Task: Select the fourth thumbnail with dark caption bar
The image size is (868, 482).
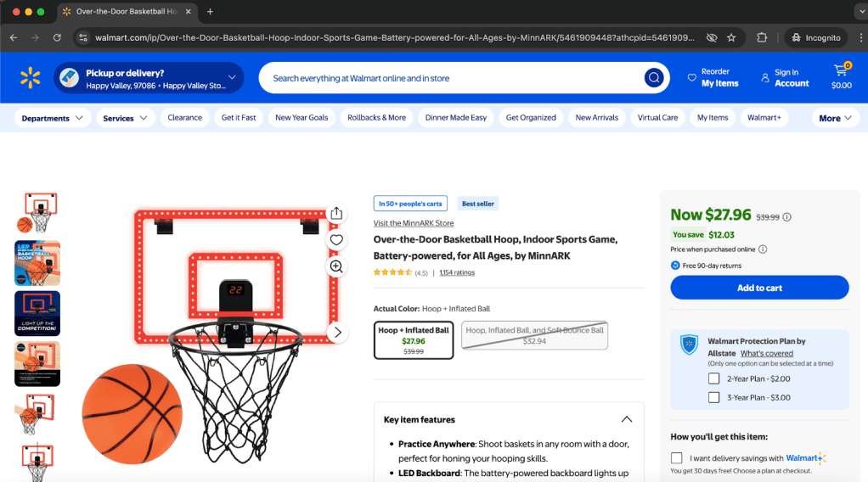Action: (37, 363)
